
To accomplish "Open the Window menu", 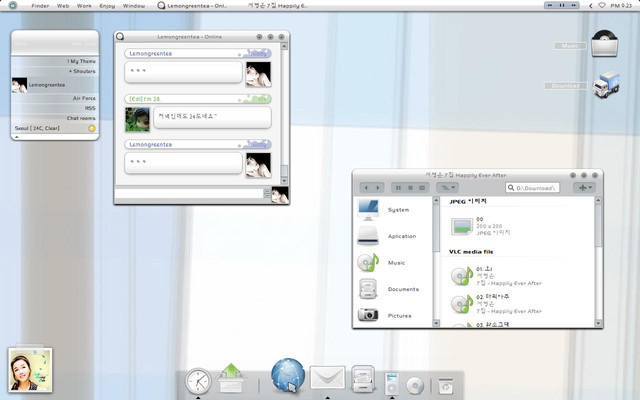I will click(x=134, y=6).
